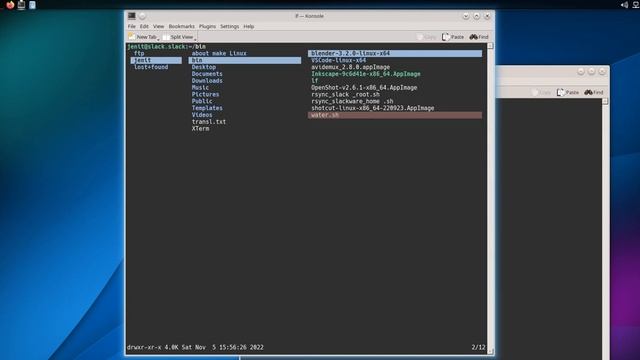The width and height of the screenshot is (640, 360).
Task: Select the Inkscape AppImage file
Action: tap(366, 74)
